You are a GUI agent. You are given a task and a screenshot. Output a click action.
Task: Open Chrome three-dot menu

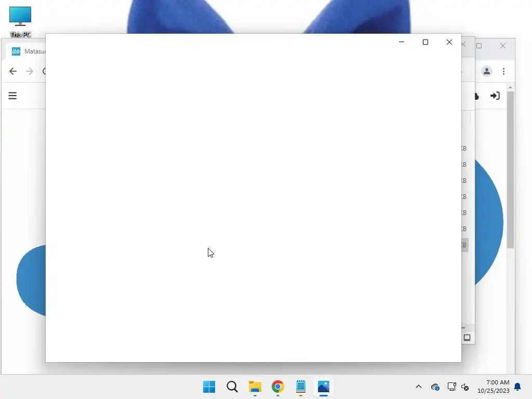503,71
